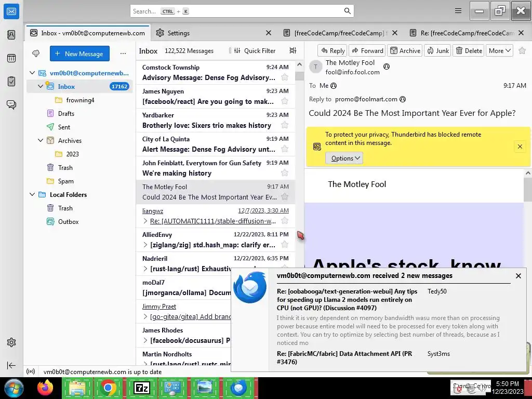
Task: Click the search magnifier icon
Action: 347,11
